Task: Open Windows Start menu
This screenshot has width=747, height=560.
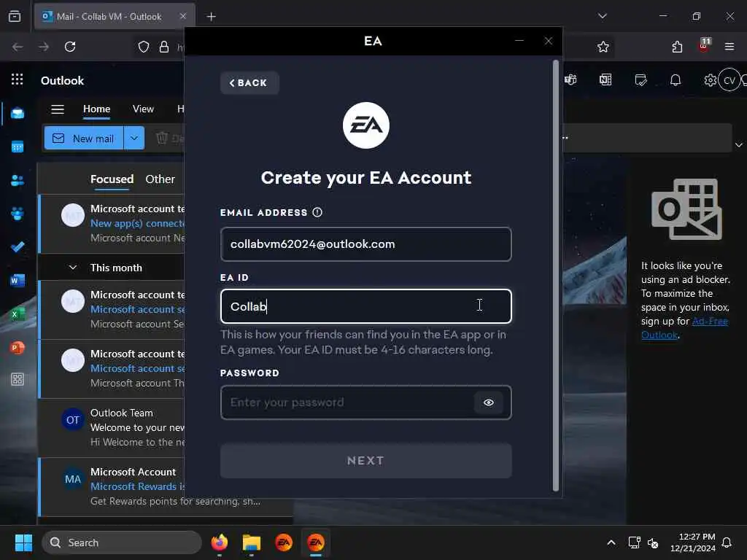Action: tap(23, 542)
